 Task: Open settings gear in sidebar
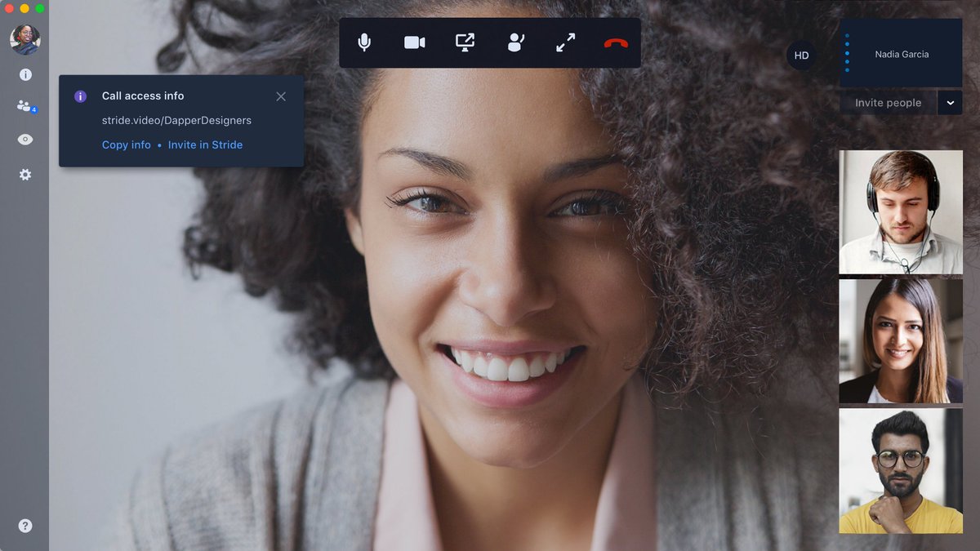point(25,175)
